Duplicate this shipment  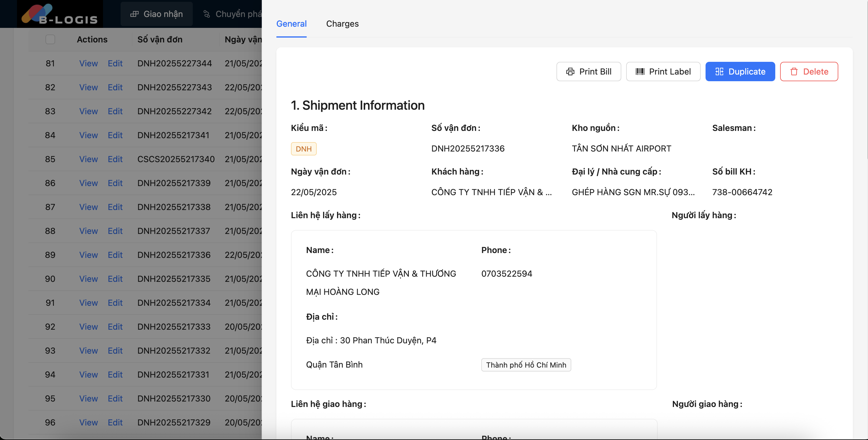point(740,72)
